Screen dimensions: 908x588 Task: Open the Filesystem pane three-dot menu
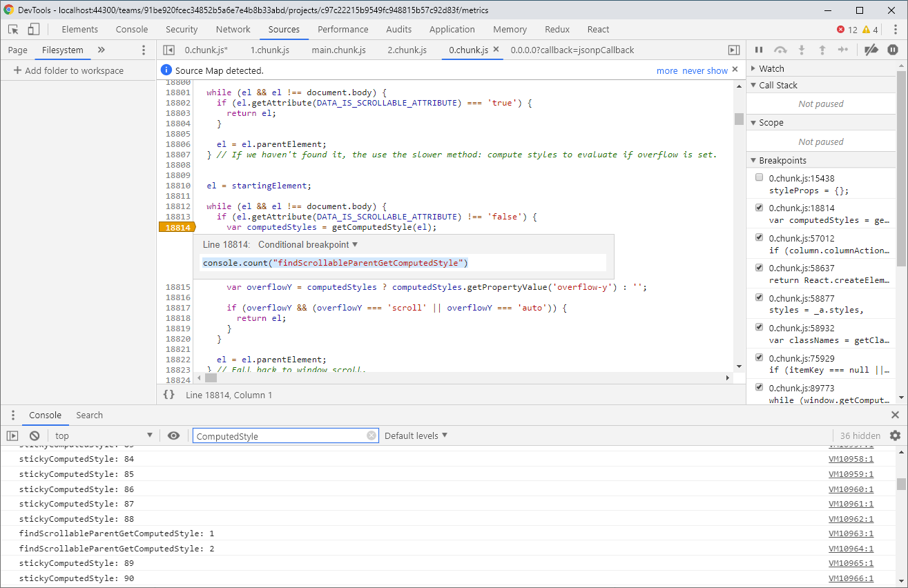click(x=144, y=50)
